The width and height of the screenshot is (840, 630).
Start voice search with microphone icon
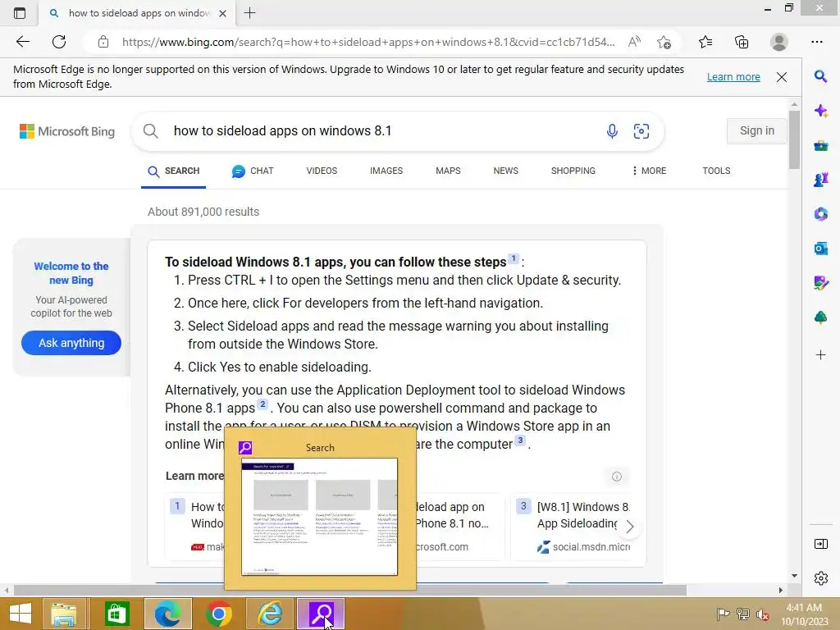coord(612,130)
